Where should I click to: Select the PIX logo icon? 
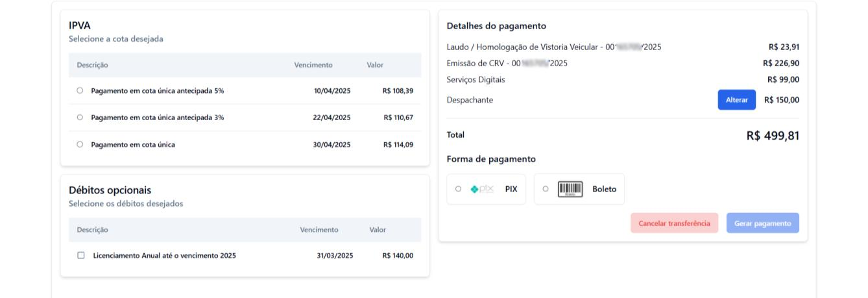point(482,189)
